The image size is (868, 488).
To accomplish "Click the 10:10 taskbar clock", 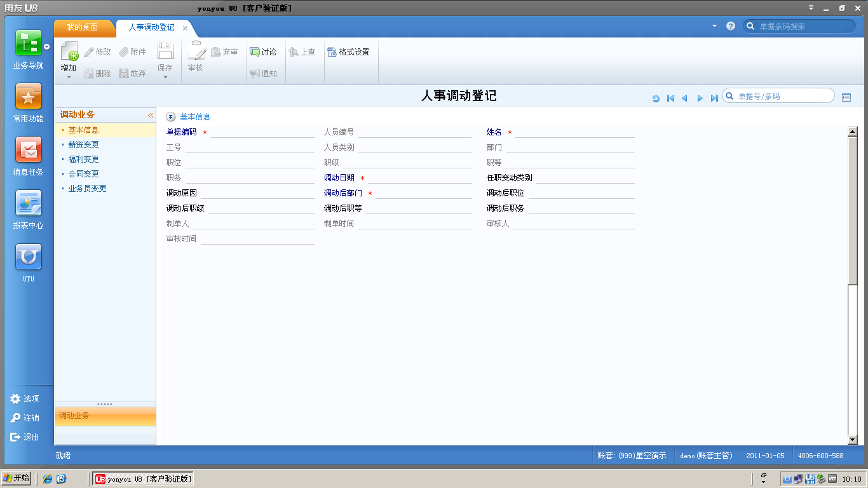I will (851, 479).
